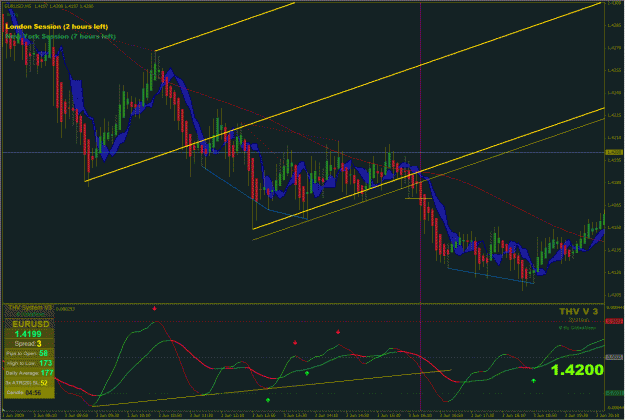Click the "Candle: 04:56" countdown row
The height and width of the screenshot is (420, 625).
pyautogui.click(x=29, y=393)
